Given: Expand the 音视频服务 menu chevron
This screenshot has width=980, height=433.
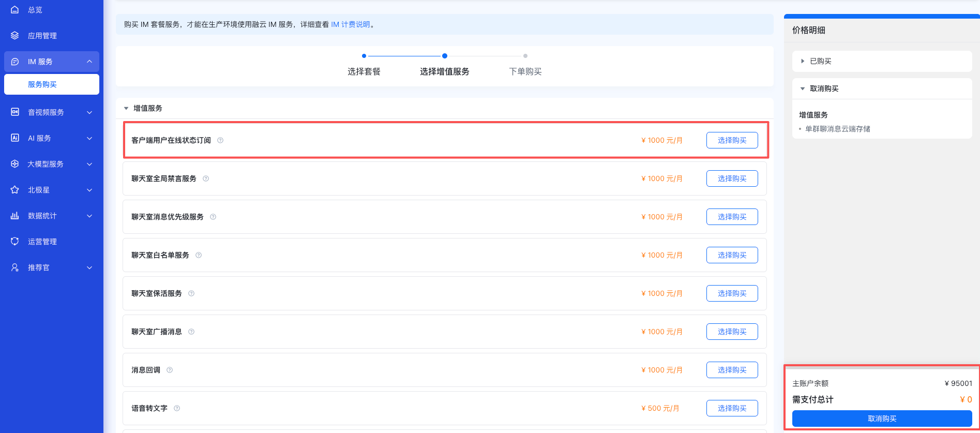Looking at the screenshot, I should click(x=89, y=112).
